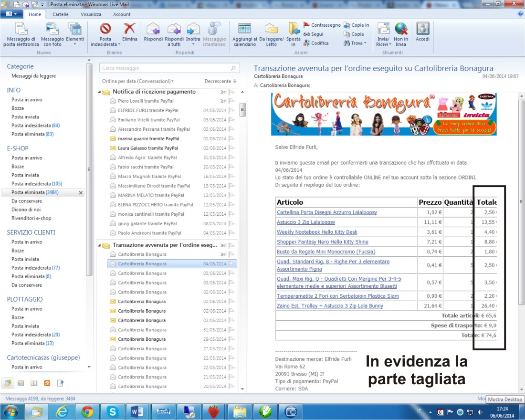Move message with Sposta in

tap(294, 34)
